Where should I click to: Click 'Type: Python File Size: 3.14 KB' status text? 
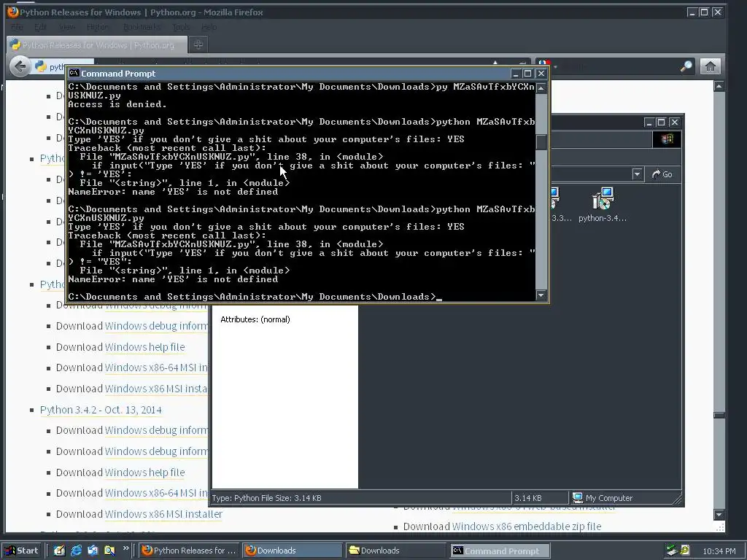click(x=266, y=498)
